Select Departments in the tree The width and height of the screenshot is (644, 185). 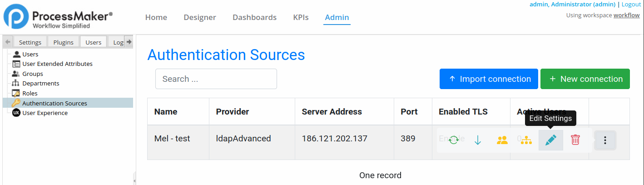[40, 84]
